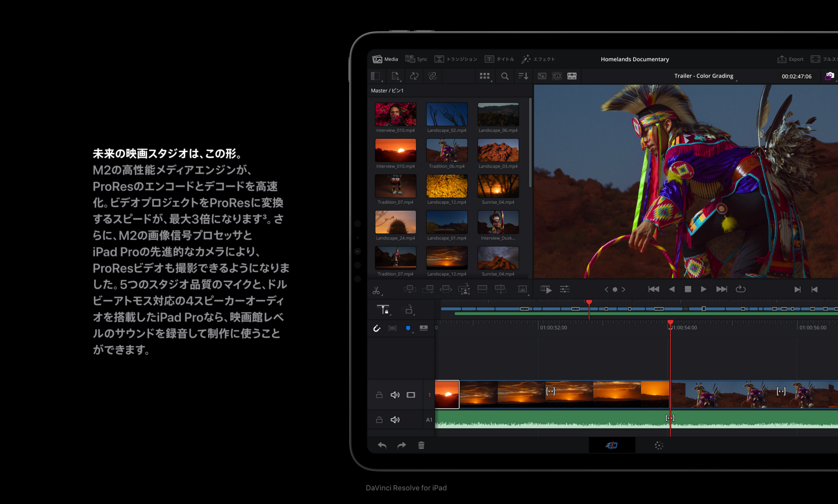The width and height of the screenshot is (838, 504).
Task: Click the import media icon
Action: tap(395, 76)
